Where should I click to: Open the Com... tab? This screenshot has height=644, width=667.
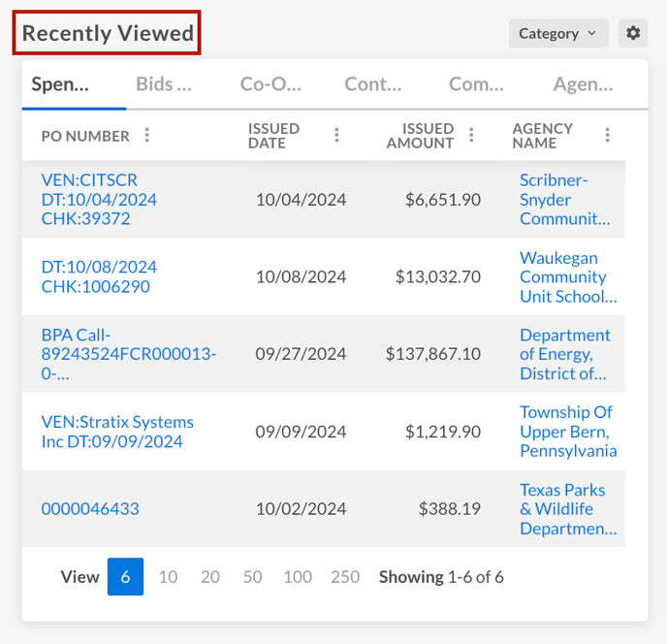(476, 84)
